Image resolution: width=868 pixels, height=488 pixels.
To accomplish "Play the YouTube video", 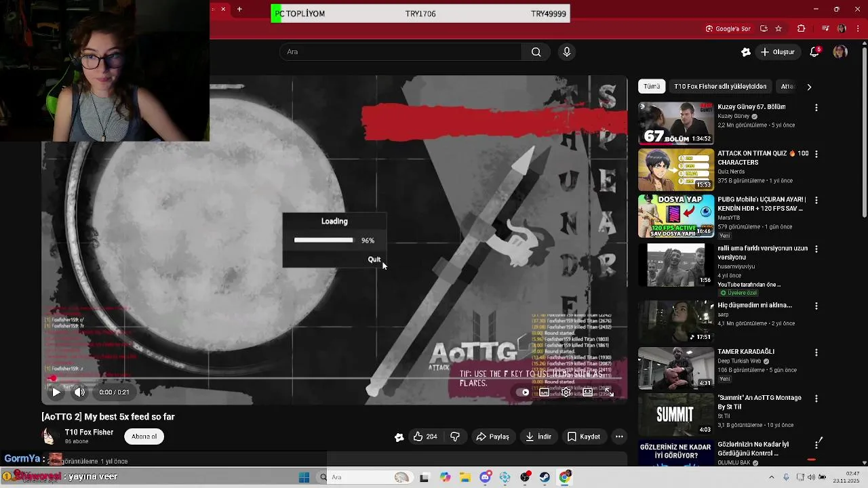I will pos(56,392).
